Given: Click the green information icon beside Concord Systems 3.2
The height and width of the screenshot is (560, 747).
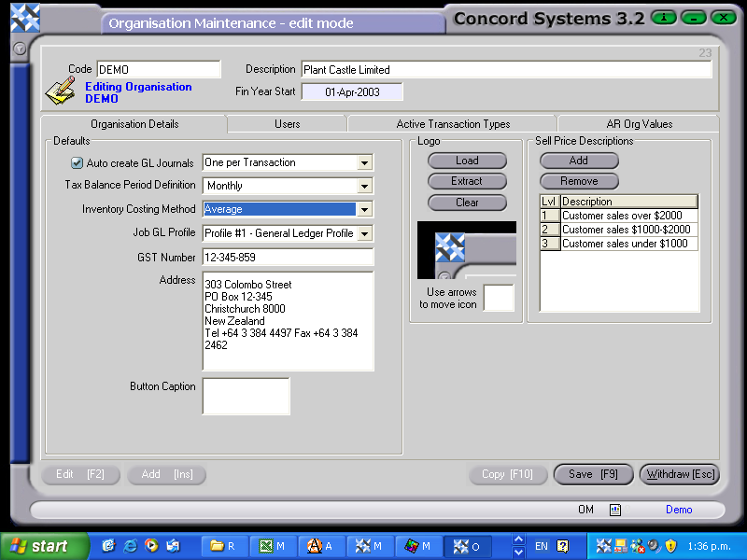Looking at the screenshot, I should point(663,18).
